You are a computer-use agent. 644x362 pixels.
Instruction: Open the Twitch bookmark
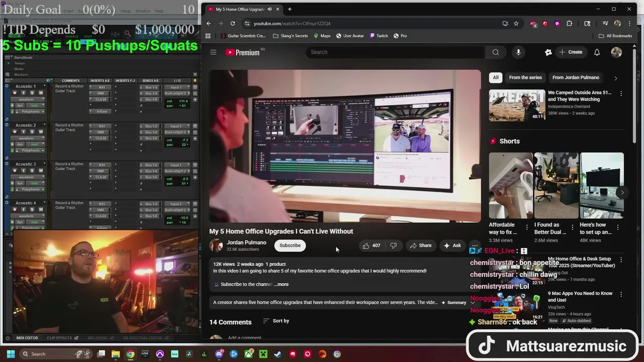point(379,36)
